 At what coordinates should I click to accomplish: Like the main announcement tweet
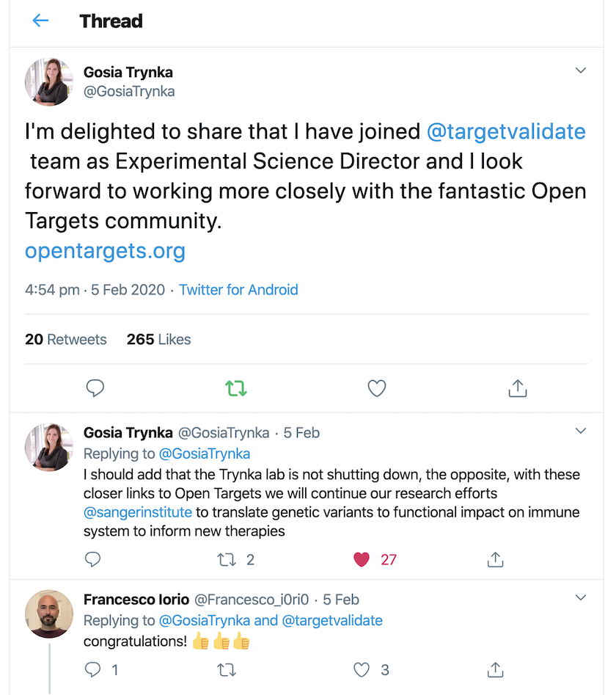click(x=376, y=388)
